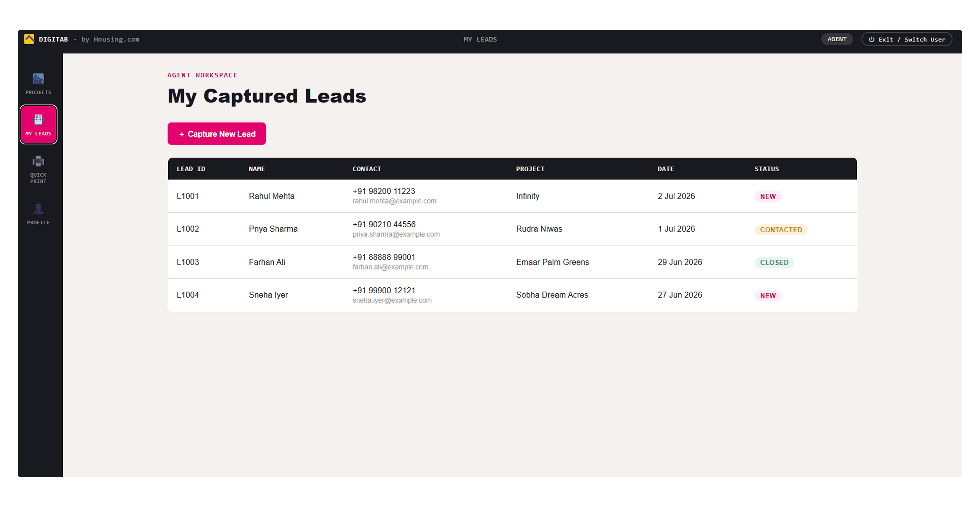Open the Projects sidebar icon
Image resolution: width=980 pixels, height=507 pixels.
[x=38, y=79]
